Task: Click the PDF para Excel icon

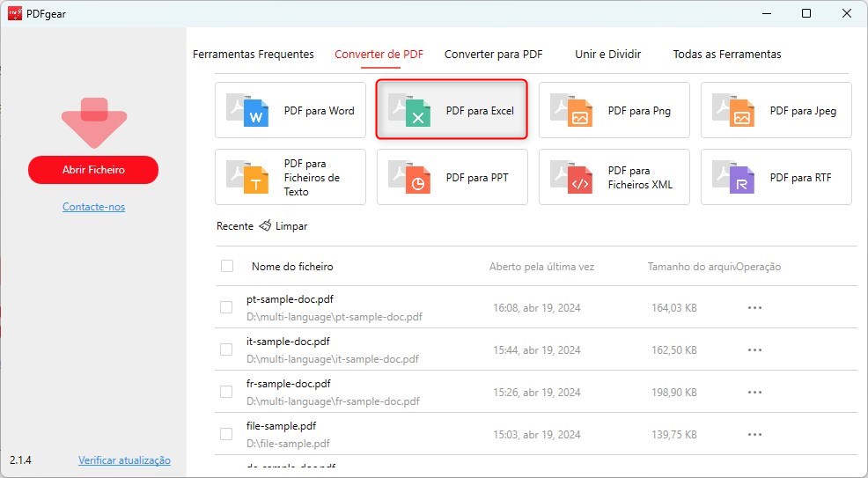Action: point(409,110)
